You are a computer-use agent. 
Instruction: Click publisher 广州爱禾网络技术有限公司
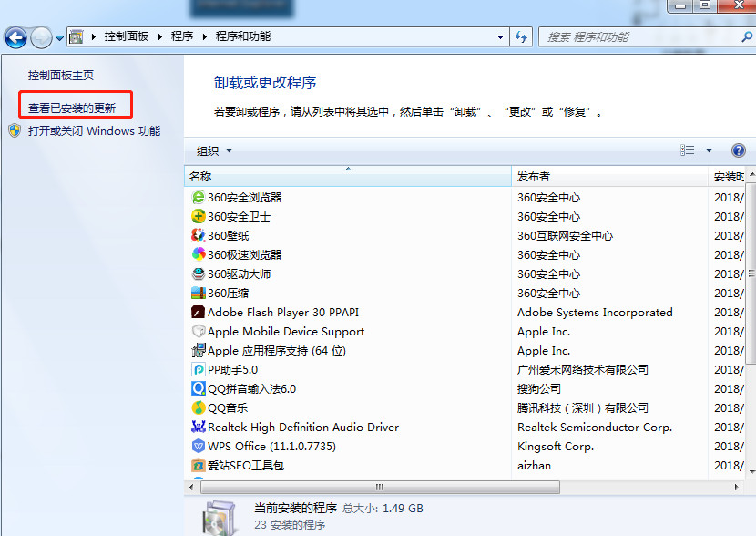click(x=582, y=369)
